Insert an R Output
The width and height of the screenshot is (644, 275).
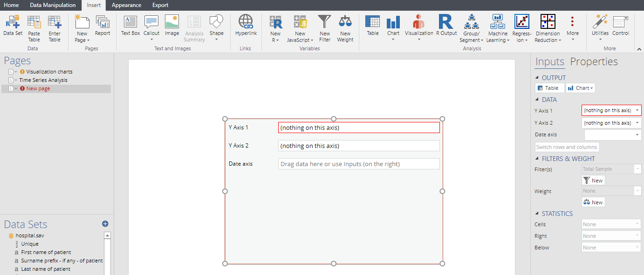coord(446,27)
